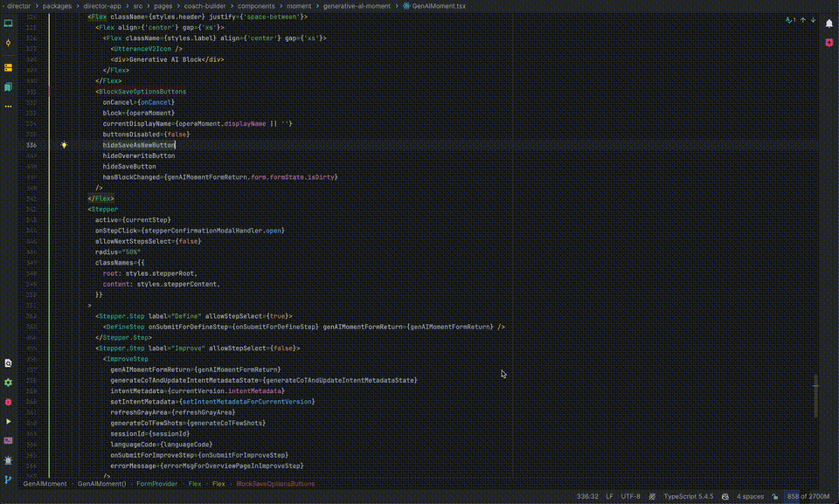Viewport: 839px width, 504px height.
Task: Change line endings via the LF indicator
Action: coord(609,495)
